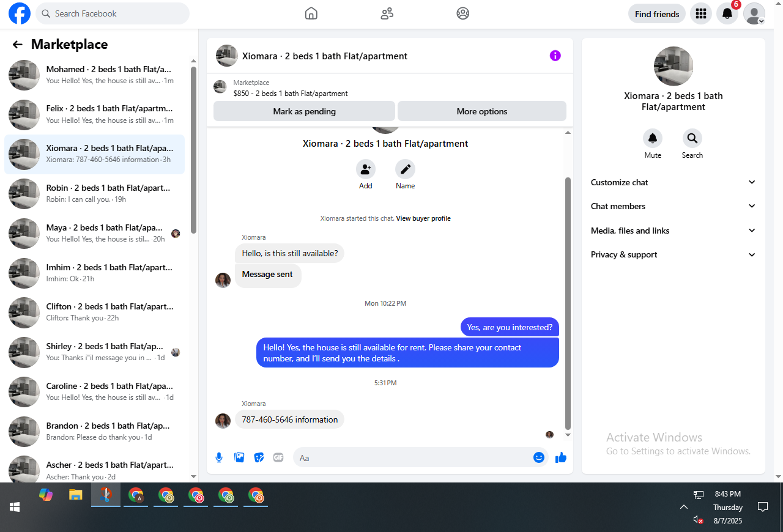Click the conversation list scrollbar
Screen dimensions: 783x532
[x=194, y=150]
